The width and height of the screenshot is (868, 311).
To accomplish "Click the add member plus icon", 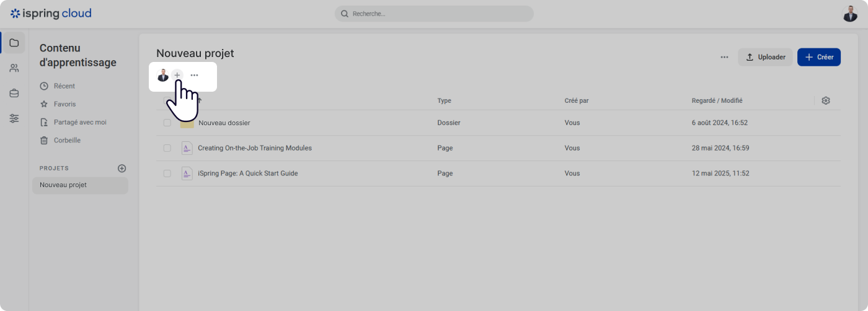I will 177,75.
